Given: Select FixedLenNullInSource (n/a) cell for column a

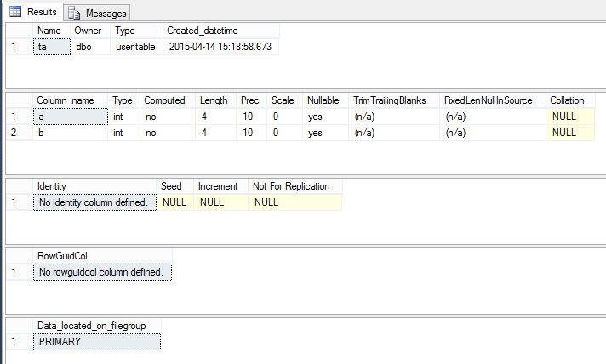Looking at the screenshot, I should [493, 117].
